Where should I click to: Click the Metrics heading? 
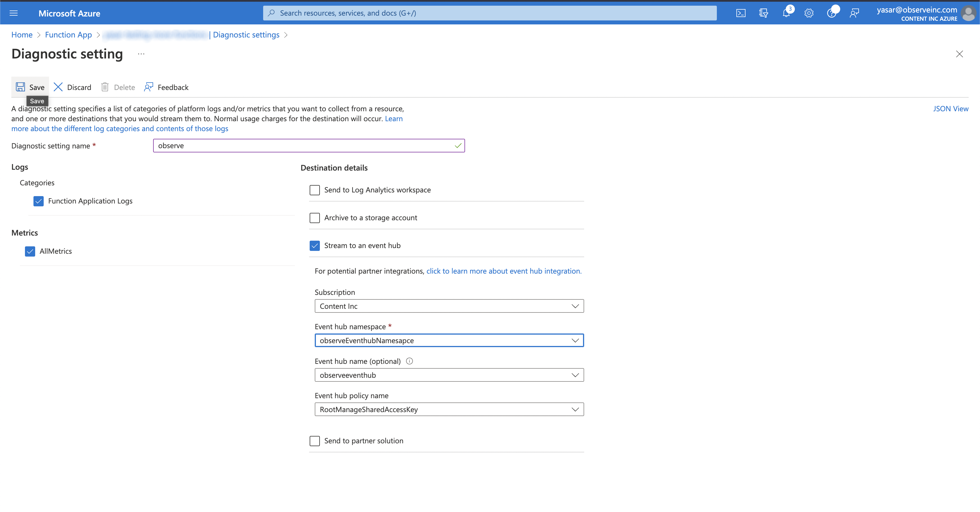click(x=25, y=233)
